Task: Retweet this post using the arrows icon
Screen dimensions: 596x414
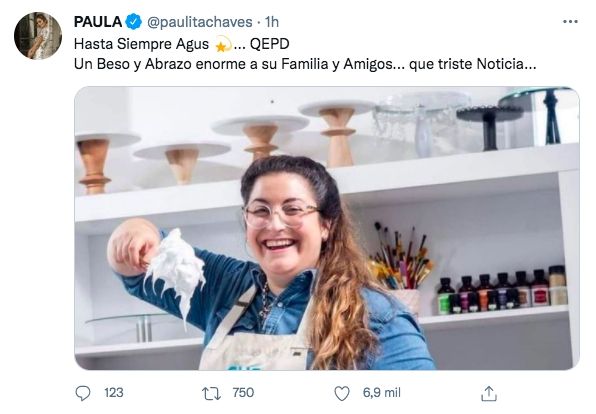Action: pos(211,393)
